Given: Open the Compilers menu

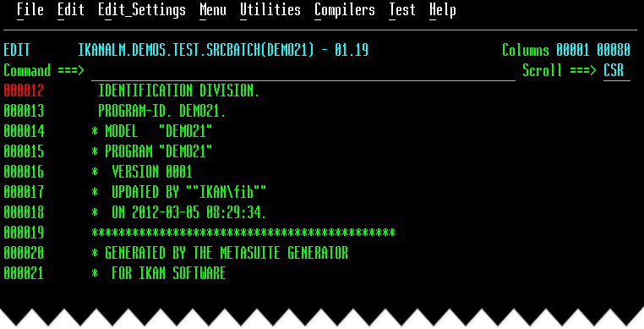Looking at the screenshot, I should pyautogui.click(x=345, y=10).
